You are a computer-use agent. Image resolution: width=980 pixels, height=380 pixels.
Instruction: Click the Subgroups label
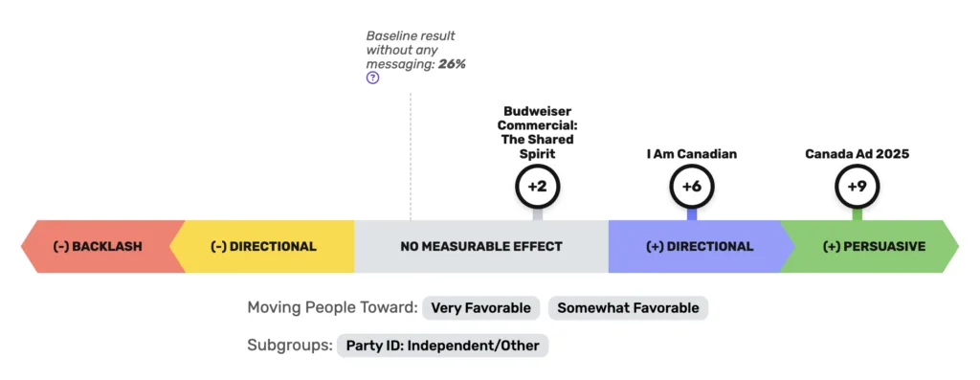289,346
